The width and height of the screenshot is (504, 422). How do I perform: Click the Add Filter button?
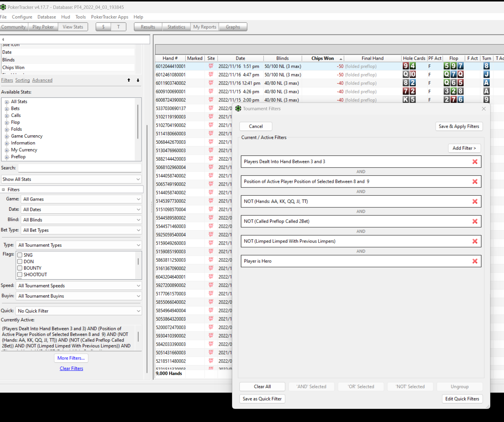click(464, 148)
